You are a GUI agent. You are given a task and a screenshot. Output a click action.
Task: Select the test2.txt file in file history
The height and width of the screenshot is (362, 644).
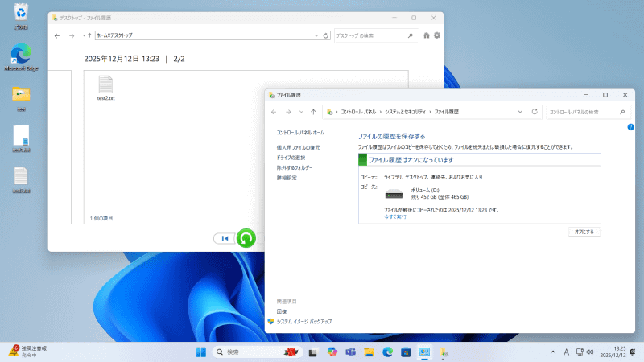[x=105, y=88]
